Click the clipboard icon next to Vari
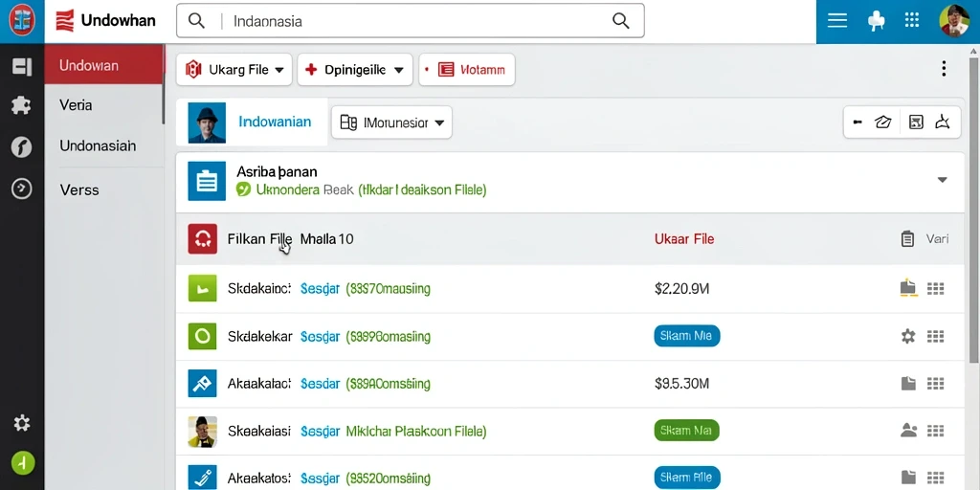Screen dimensions: 980x490 [x=907, y=238]
